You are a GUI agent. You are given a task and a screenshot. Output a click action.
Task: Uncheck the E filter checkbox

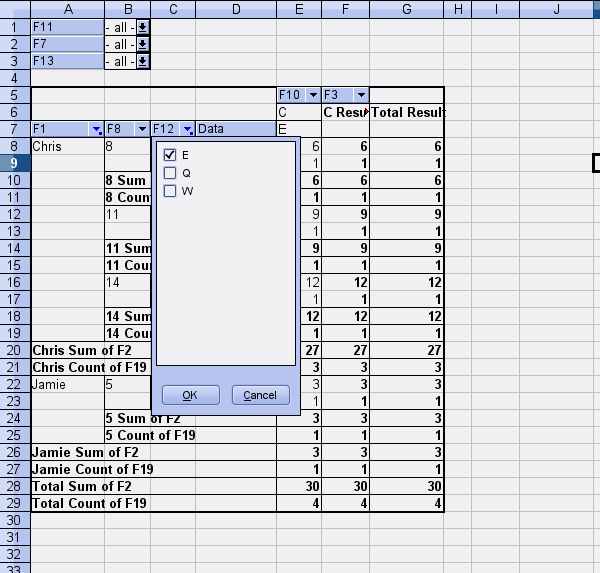(170, 155)
